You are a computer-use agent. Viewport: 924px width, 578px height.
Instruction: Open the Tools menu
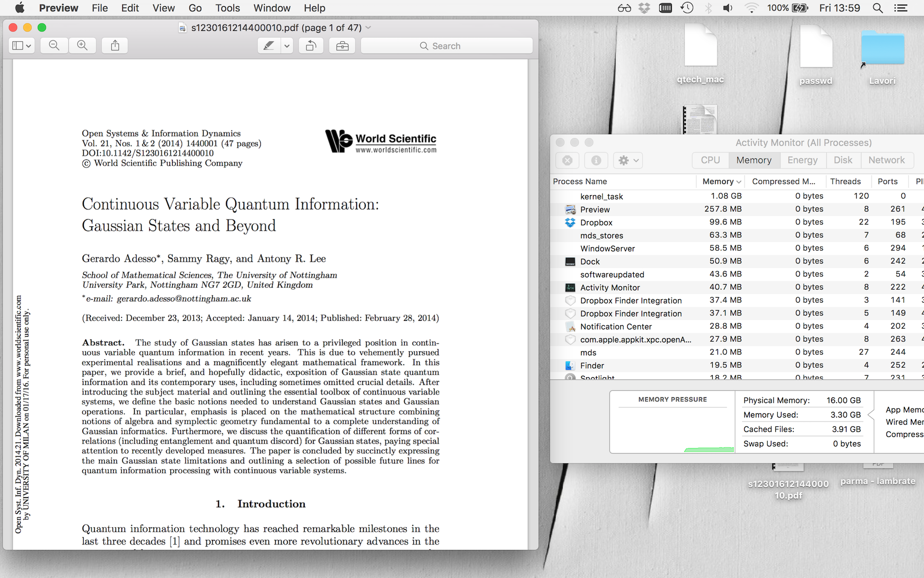coord(227,8)
